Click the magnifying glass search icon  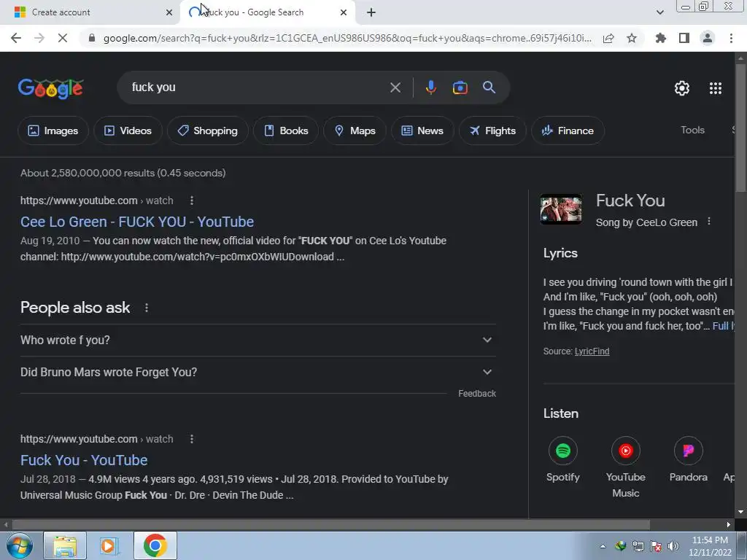coord(489,87)
